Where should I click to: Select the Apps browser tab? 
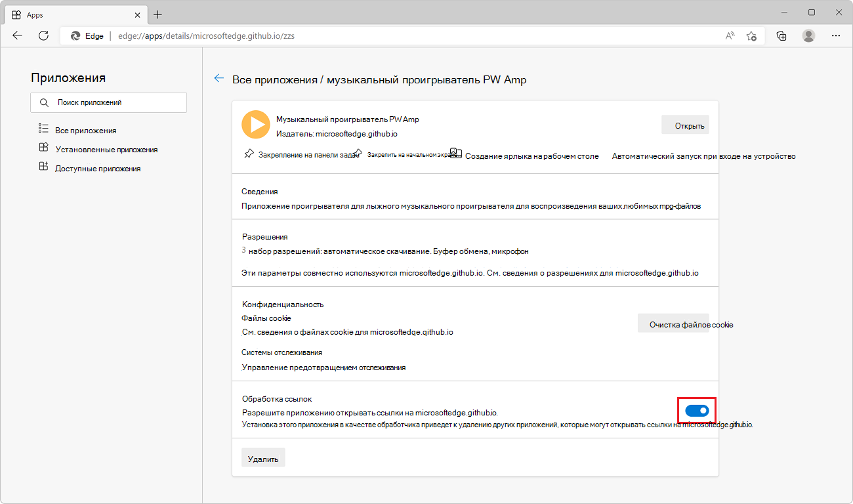(76, 14)
